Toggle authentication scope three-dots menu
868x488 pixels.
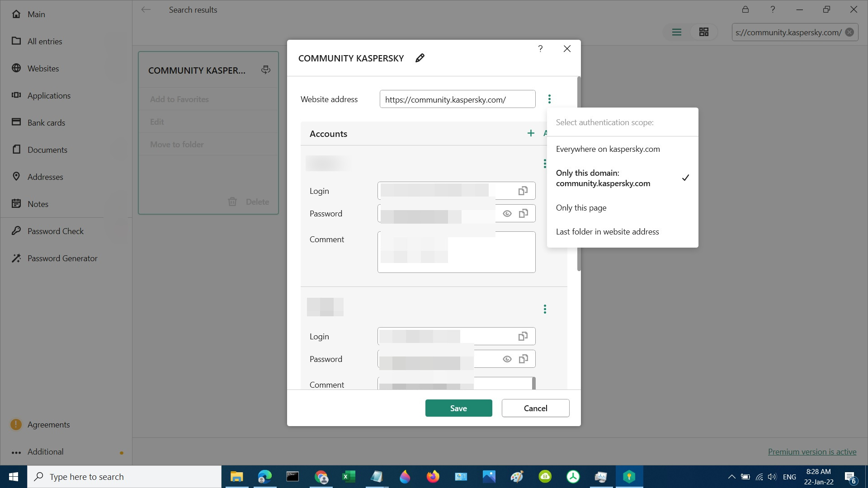click(x=549, y=99)
